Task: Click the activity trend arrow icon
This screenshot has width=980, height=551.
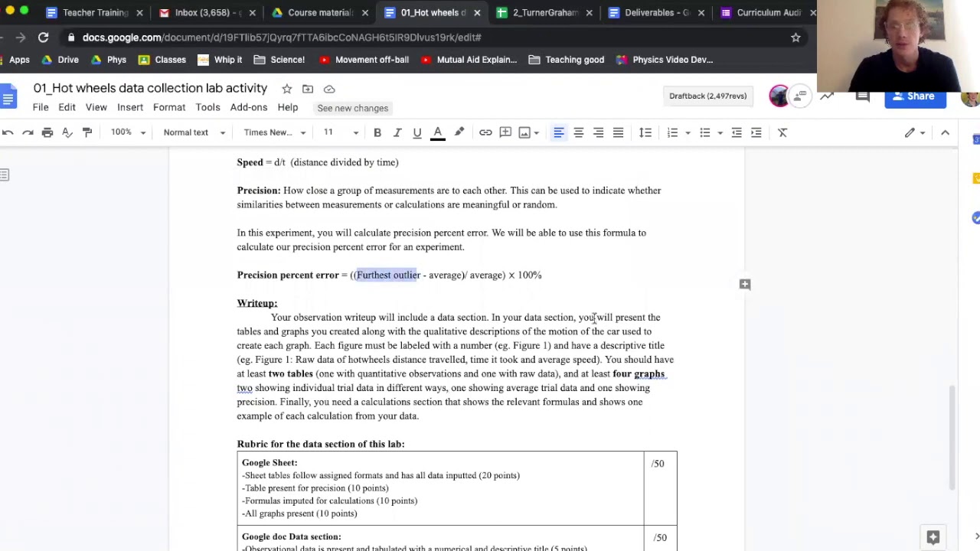Action: (x=827, y=96)
